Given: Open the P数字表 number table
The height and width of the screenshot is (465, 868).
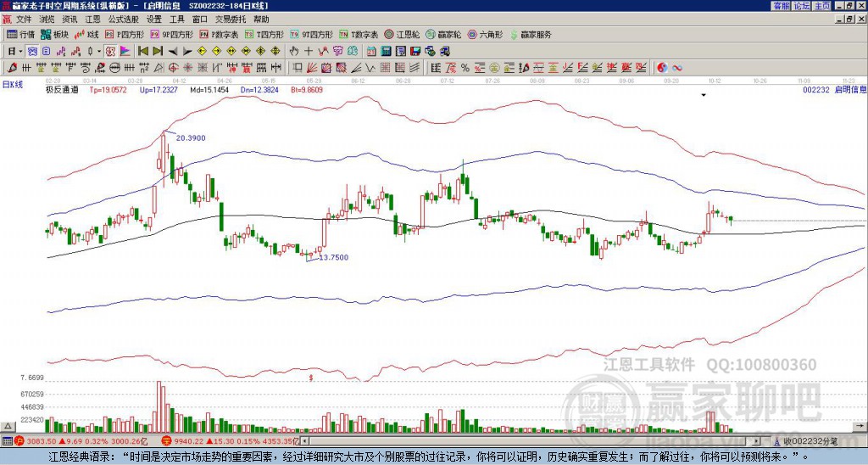Looking at the screenshot, I should [x=219, y=34].
